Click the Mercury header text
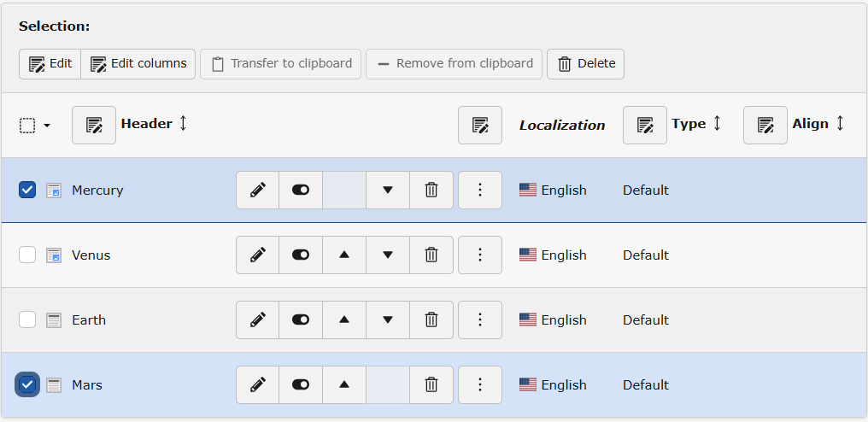Image resolution: width=868 pixels, height=422 pixels. pos(97,190)
